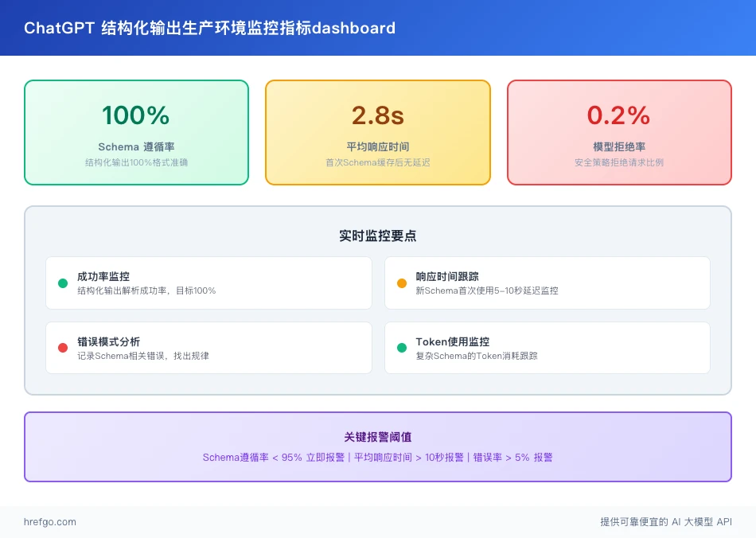The width and height of the screenshot is (756, 538).
Task: Click the text 复杂Schema的Token消耗跟踪
Action: point(477,356)
